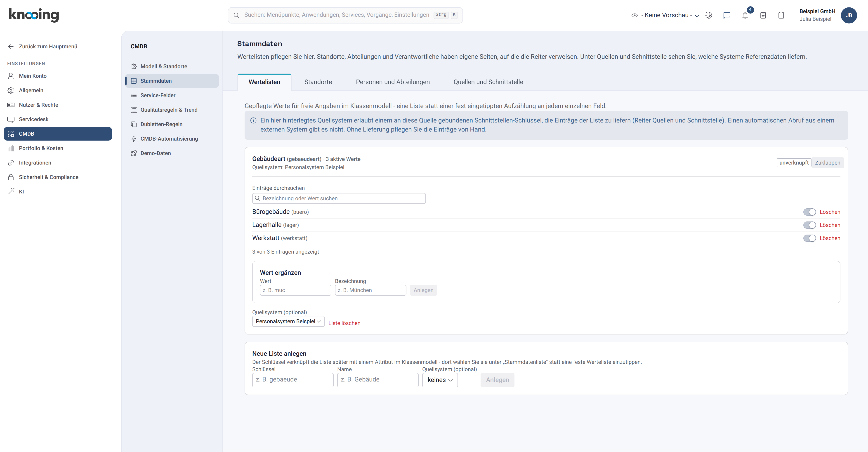Delete the Werkstatt entry via Löschen

pyautogui.click(x=830, y=238)
